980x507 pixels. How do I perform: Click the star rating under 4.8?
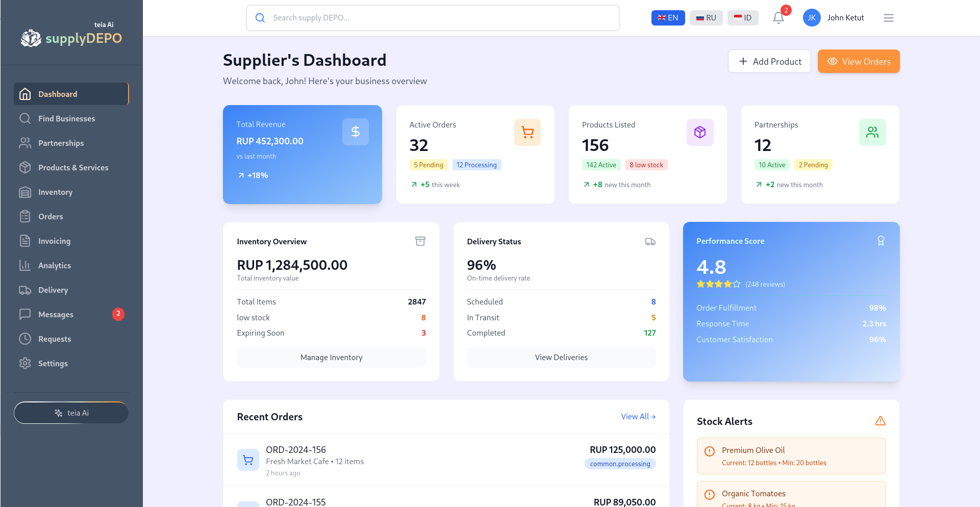tap(718, 284)
